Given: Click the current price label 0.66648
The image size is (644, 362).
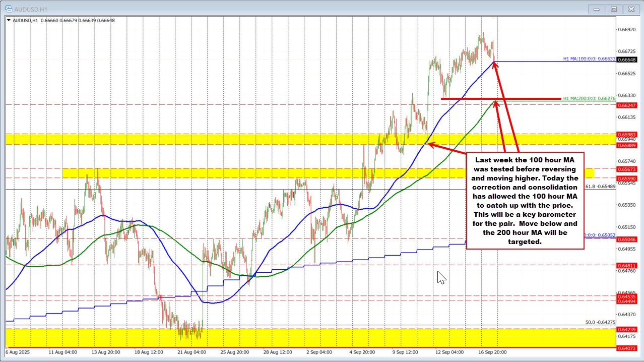Looking at the screenshot, I should tap(627, 60).
